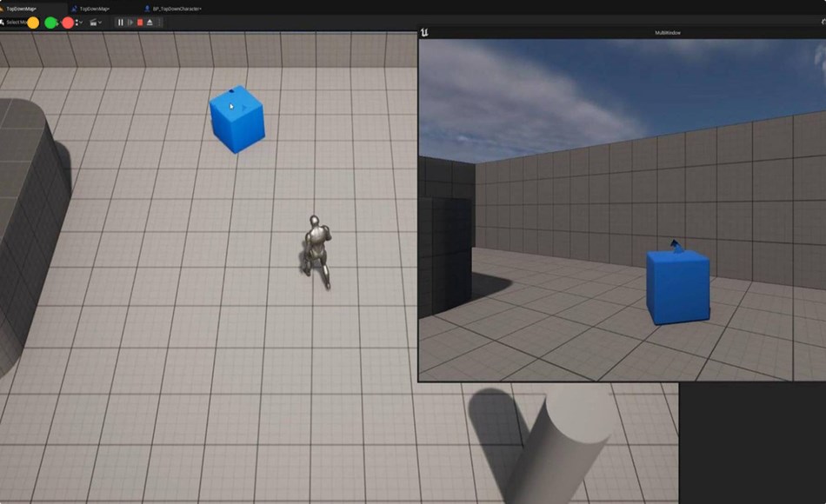Step forward one frame with frame skip
The height and width of the screenshot is (504, 826).
tap(130, 23)
